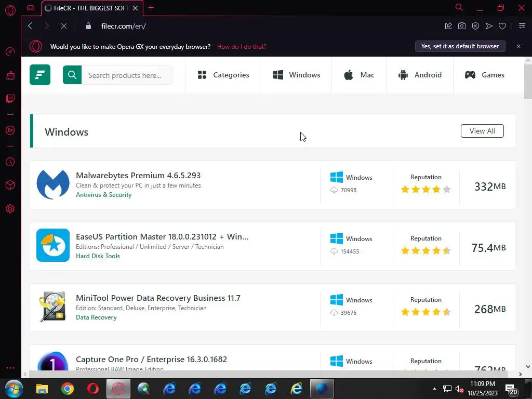Screen dimensions: 532x399
Task: Open the Windows navigation menu
Action: (296, 75)
